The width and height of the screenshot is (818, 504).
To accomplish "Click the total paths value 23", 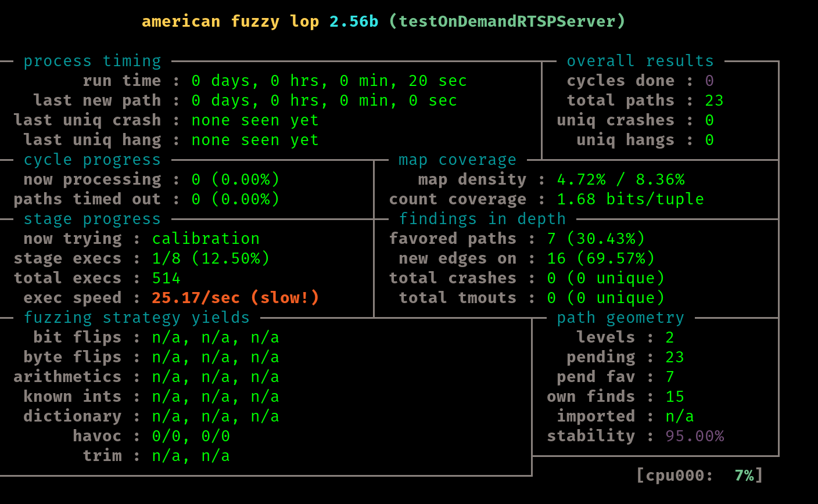I will (x=714, y=100).
